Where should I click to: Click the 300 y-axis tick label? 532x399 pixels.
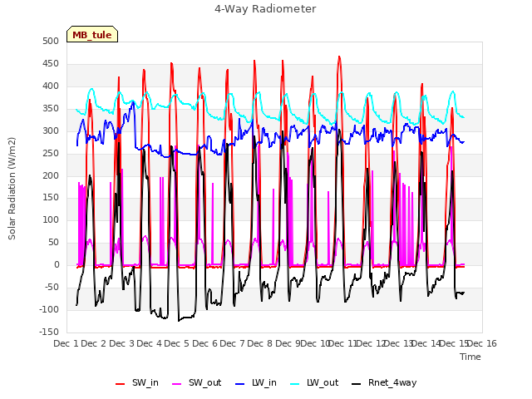(51, 131)
